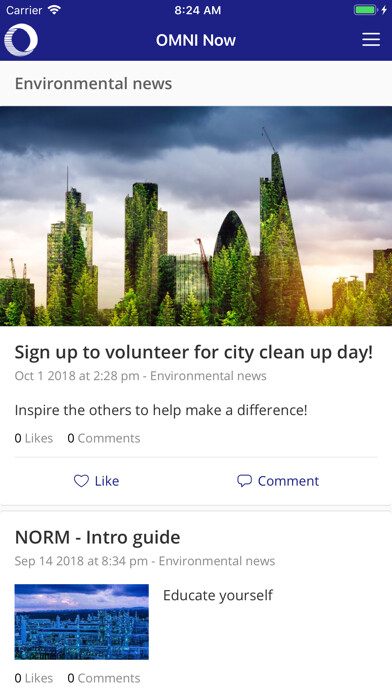Tap 'Educate yourself' post description
392x696 pixels.
click(218, 595)
